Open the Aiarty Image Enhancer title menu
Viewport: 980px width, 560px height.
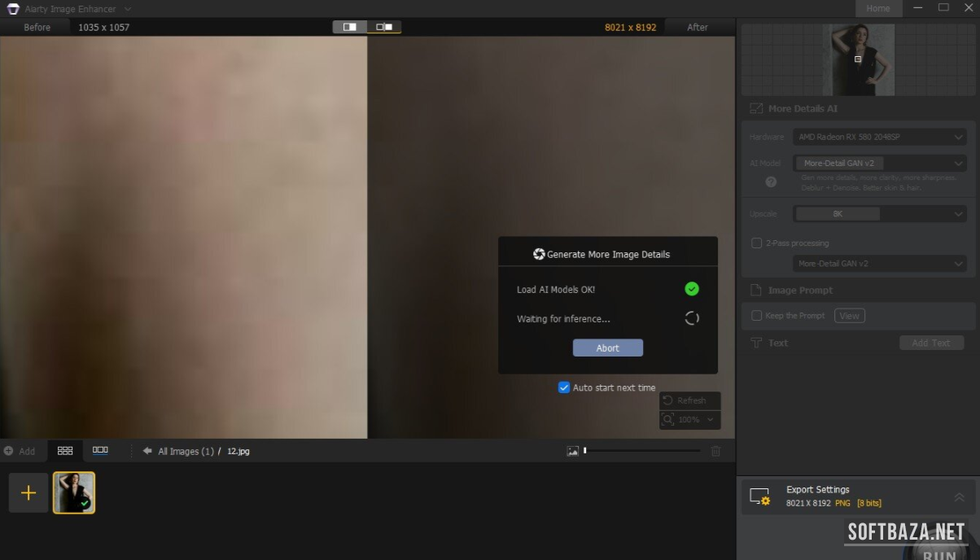tap(128, 9)
